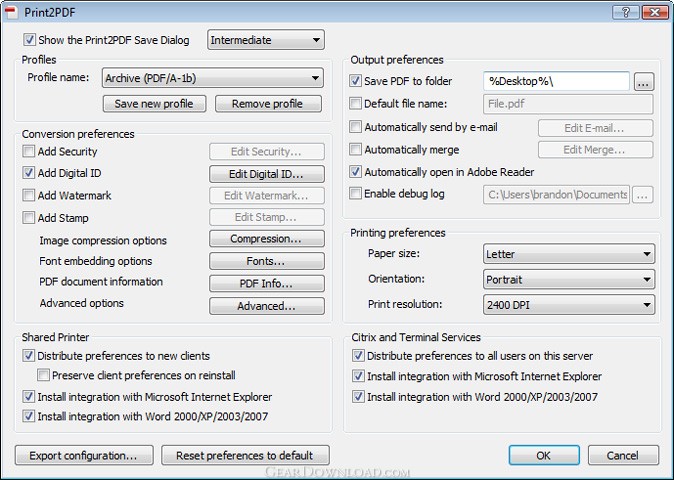Browse for the Save PDF folder
Viewport: 674px width, 480px height.
pyautogui.click(x=643, y=82)
